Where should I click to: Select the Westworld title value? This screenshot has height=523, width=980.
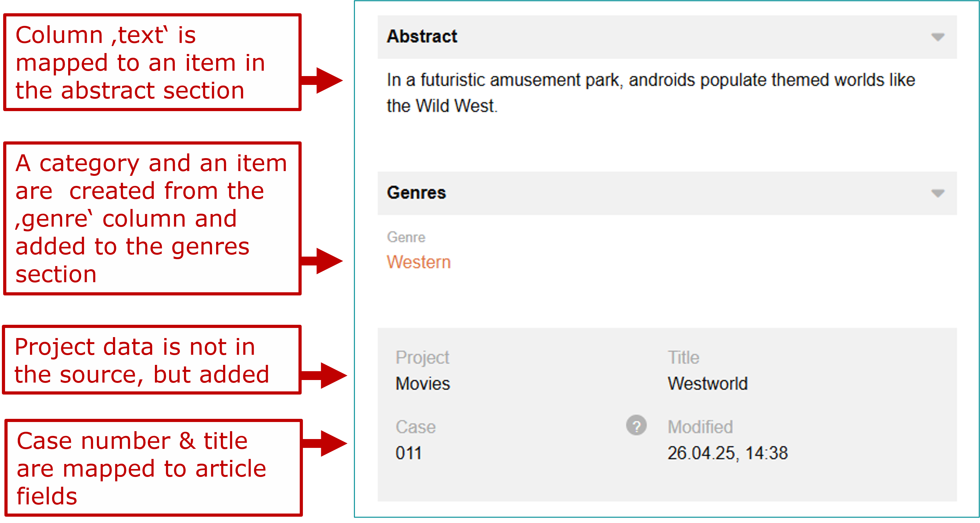(708, 383)
